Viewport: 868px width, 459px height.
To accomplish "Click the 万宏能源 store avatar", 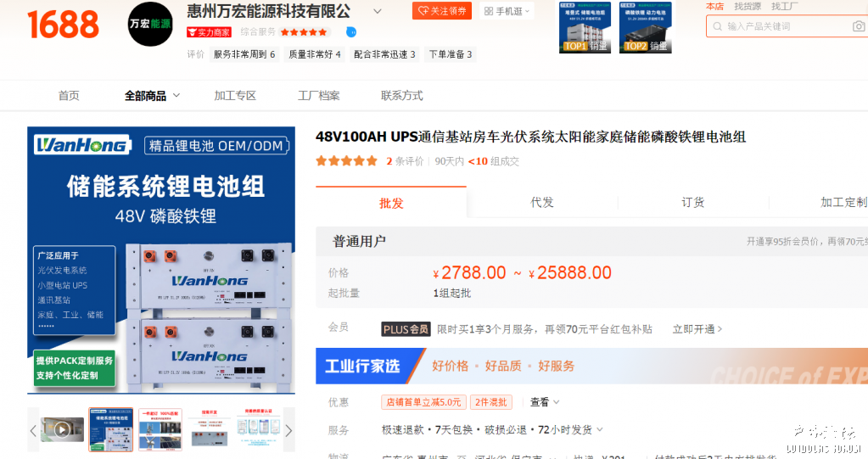I will [x=150, y=25].
